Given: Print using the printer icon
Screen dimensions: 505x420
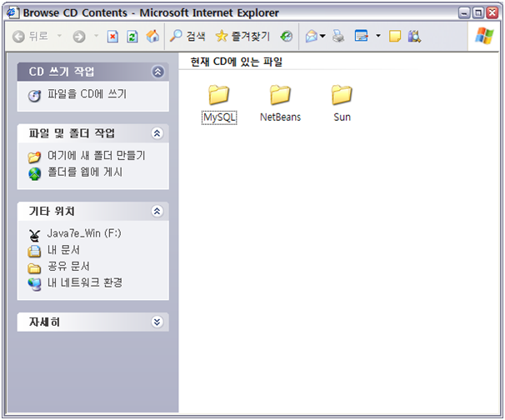Looking at the screenshot, I should [338, 36].
